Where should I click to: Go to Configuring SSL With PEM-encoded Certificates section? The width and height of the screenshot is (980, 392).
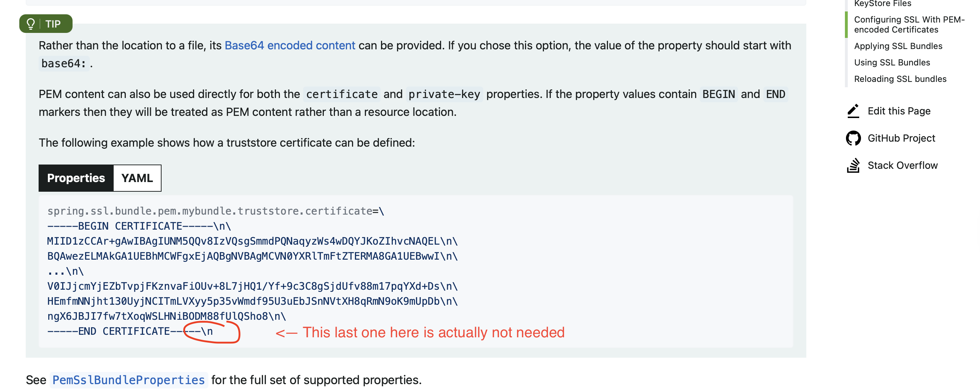point(909,24)
